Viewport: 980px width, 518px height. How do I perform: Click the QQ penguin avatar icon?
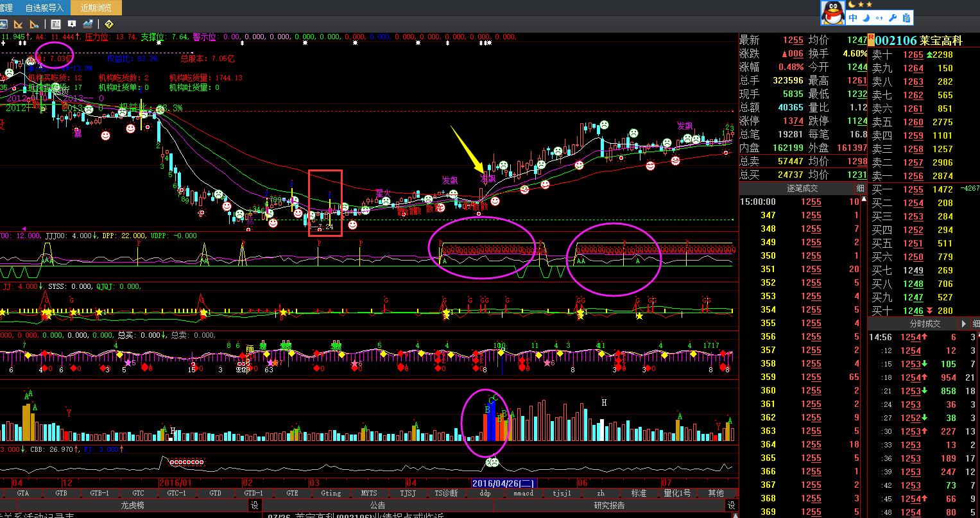pos(832,12)
